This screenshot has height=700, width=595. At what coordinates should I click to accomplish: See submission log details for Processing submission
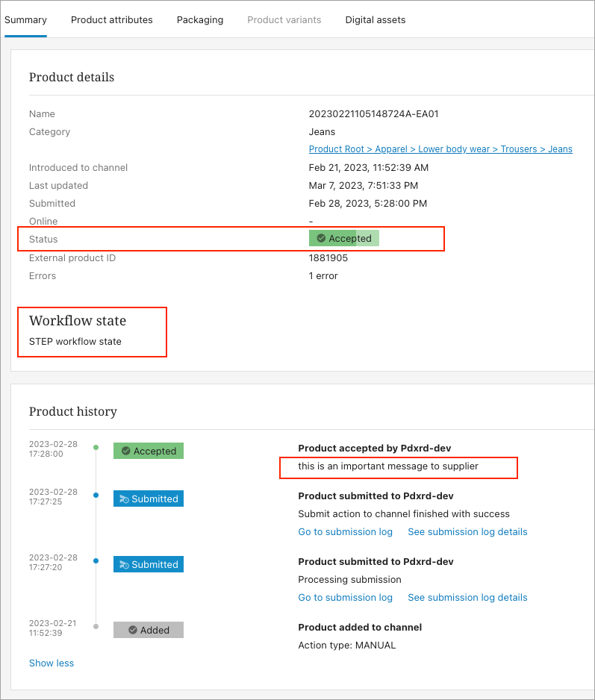[467, 597]
